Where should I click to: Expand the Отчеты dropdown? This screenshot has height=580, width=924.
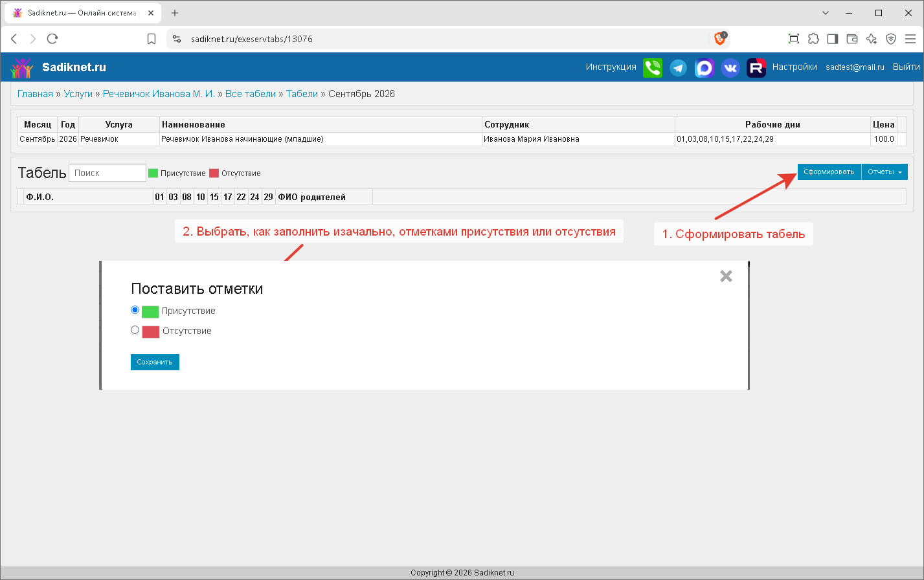[885, 172]
